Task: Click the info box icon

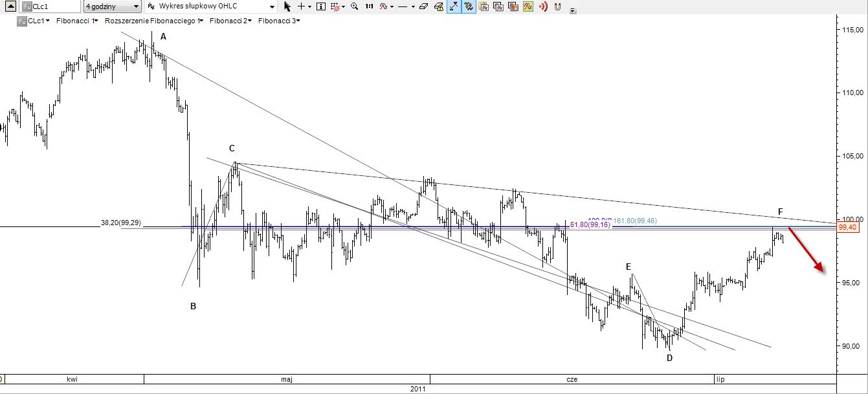Action: (x=321, y=6)
